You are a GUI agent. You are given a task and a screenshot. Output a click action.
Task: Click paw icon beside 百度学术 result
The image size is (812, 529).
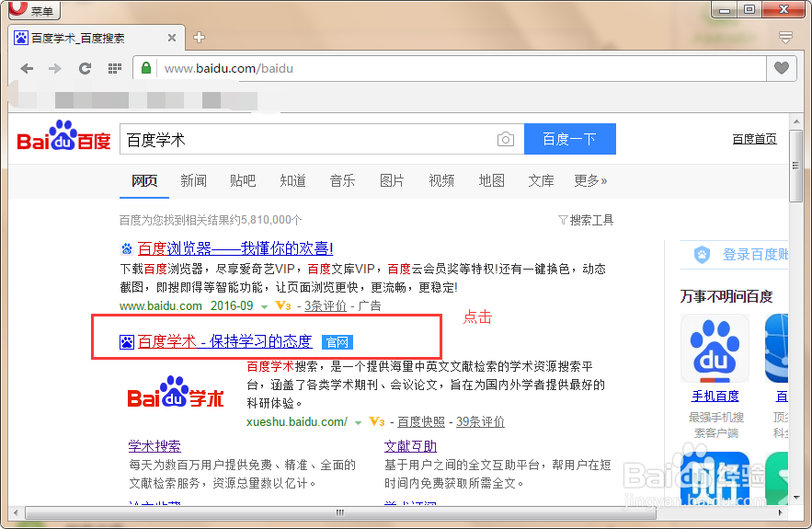click(x=127, y=342)
